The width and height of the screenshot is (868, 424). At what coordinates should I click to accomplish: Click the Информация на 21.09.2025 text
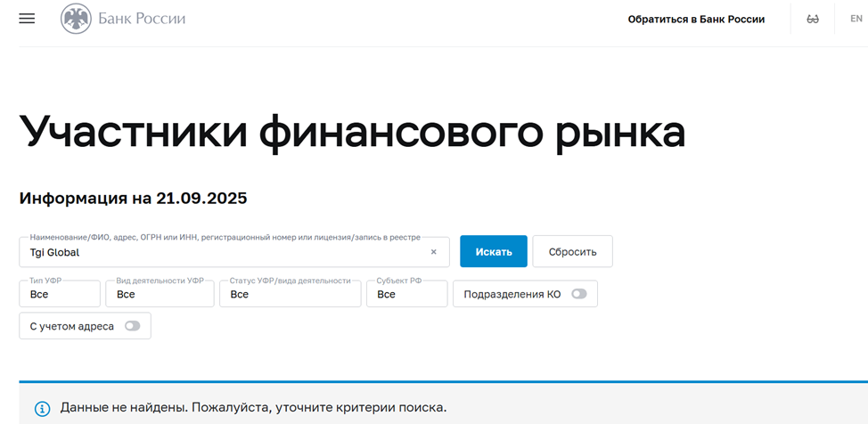point(133,198)
